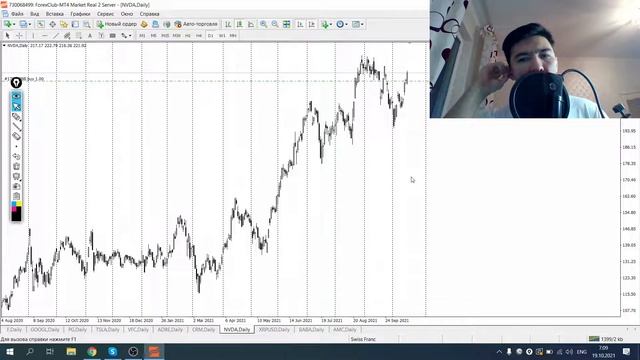Switch chart to candlestick mode
Screen dimensions: 640x360
240,24
